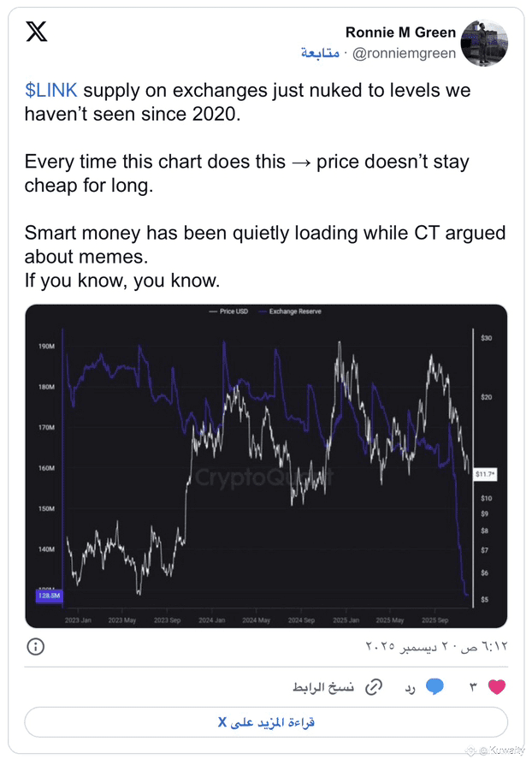Open the @ronniemgreen handle link
The image size is (532, 765).
(404, 53)
